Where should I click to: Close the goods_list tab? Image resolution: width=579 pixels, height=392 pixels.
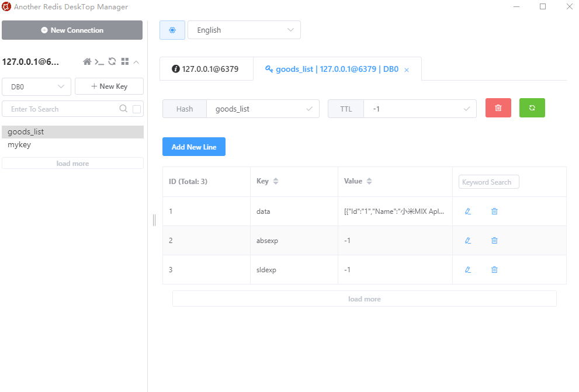coord(407,70)
